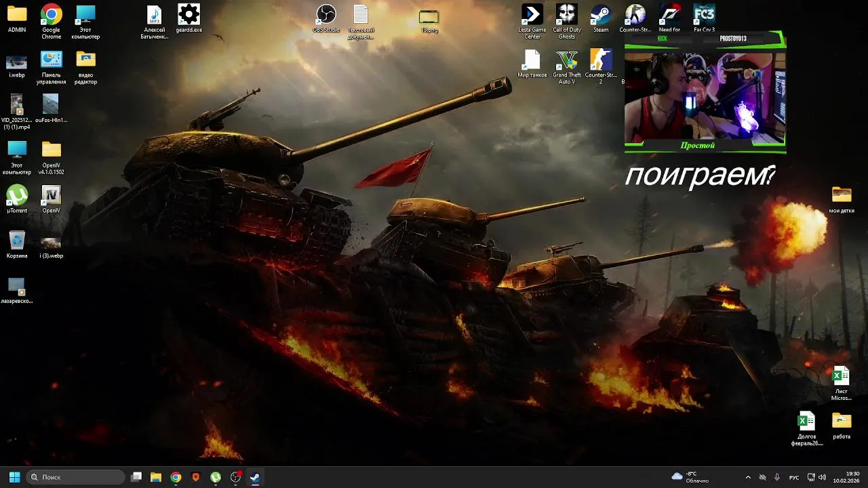
Task: Switch input language via РУС indicator
Action: pyautogui.click(x=794, y=477)
